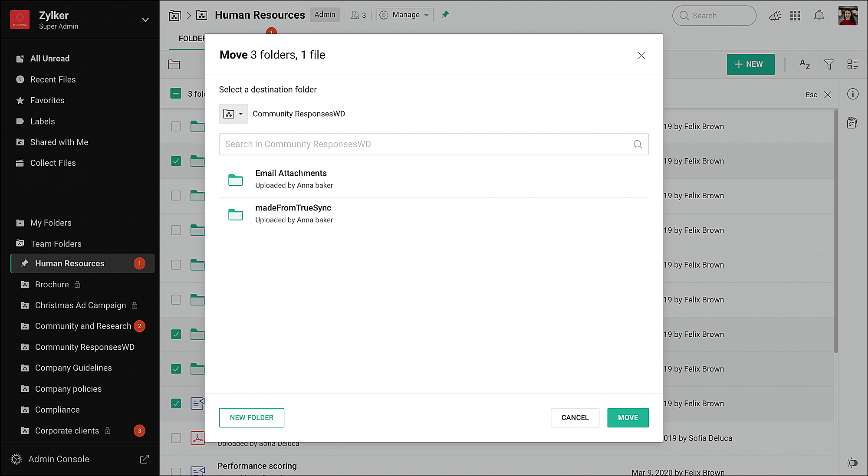Focus the Search in Community ResponsesWD field
This screenshot has width=868, height=476.
(425, 144)
